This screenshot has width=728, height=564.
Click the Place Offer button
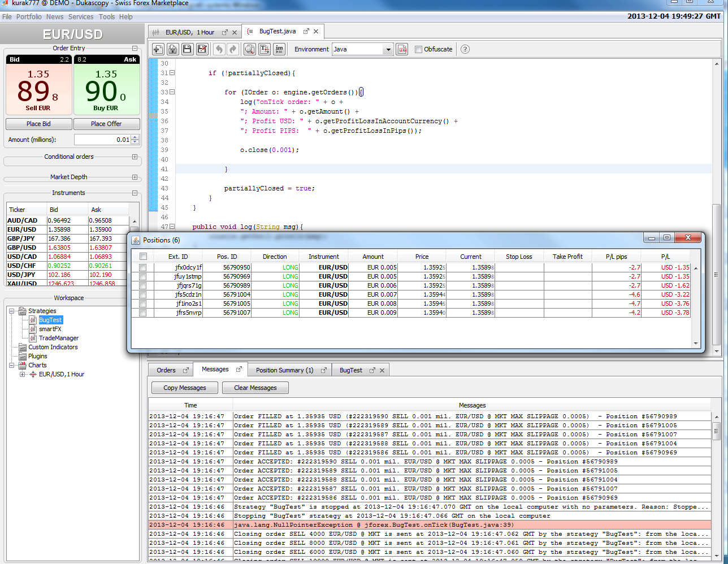coord(106,124)
